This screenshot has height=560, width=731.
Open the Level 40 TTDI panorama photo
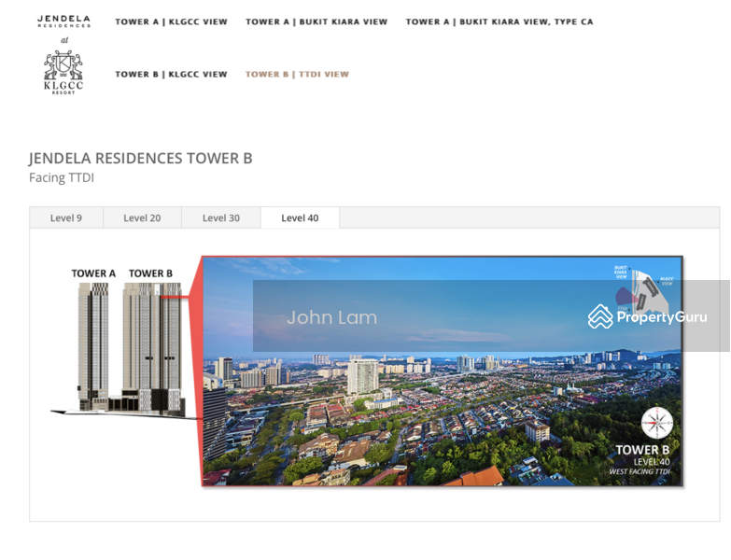pos(443,371)
